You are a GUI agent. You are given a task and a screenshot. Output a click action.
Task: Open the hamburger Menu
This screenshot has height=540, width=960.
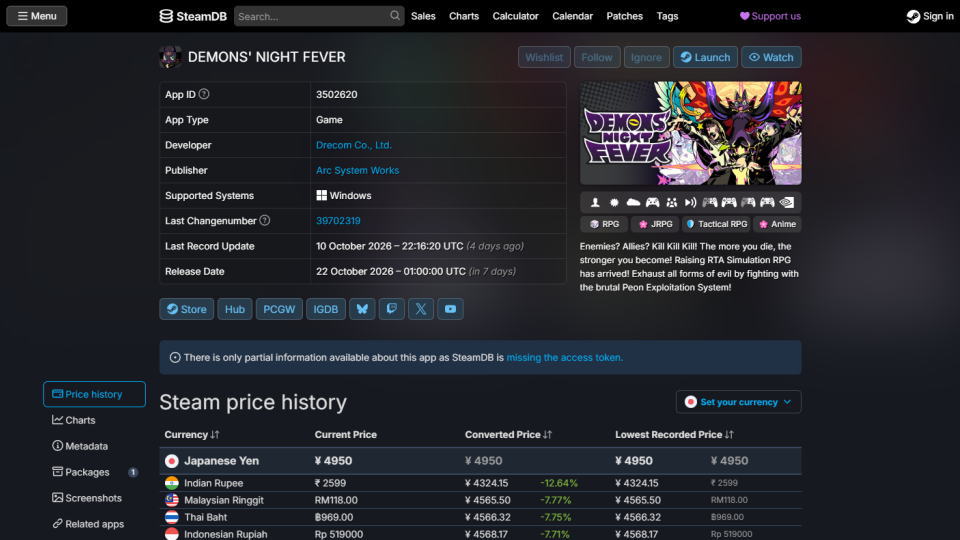tap(37, 16)
